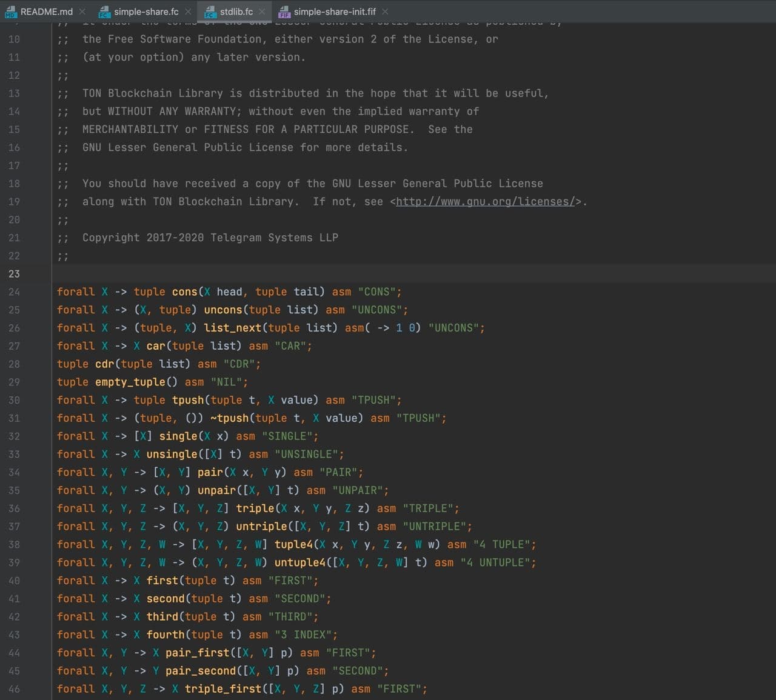Click the function name empty_tuple
This screenshot has height=700, width=776.
(x=130, y=382)
